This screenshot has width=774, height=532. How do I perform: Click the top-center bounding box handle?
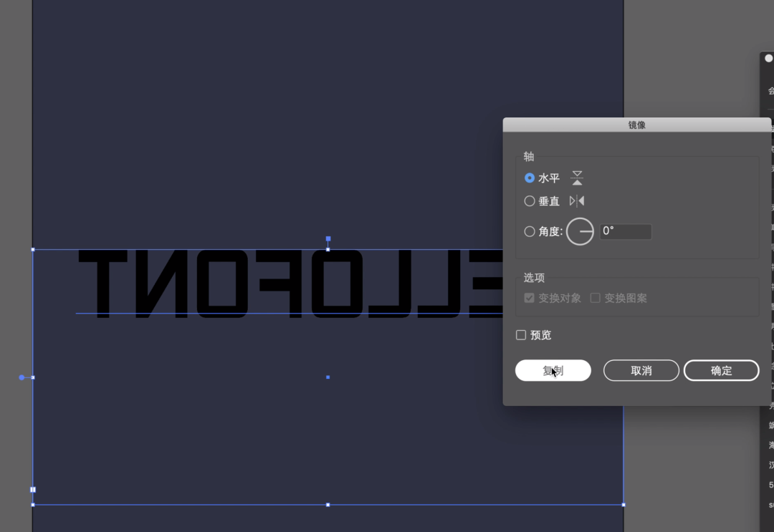[x=328, y=249]
